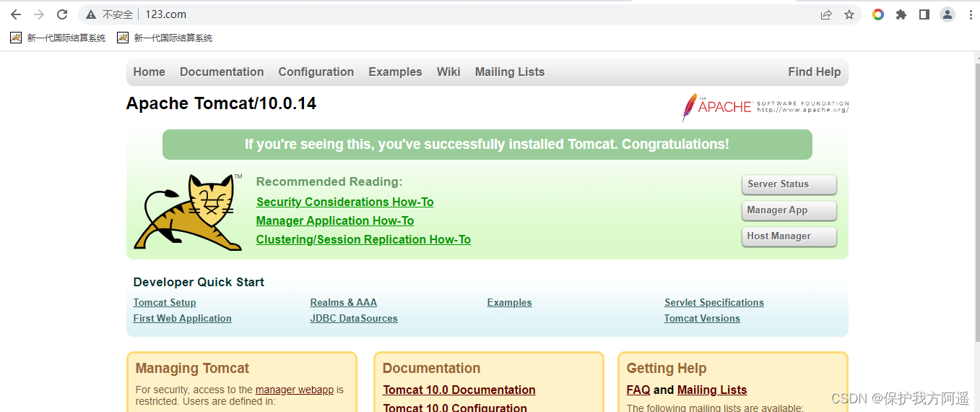Click the Server Status button

coord(789,184)
